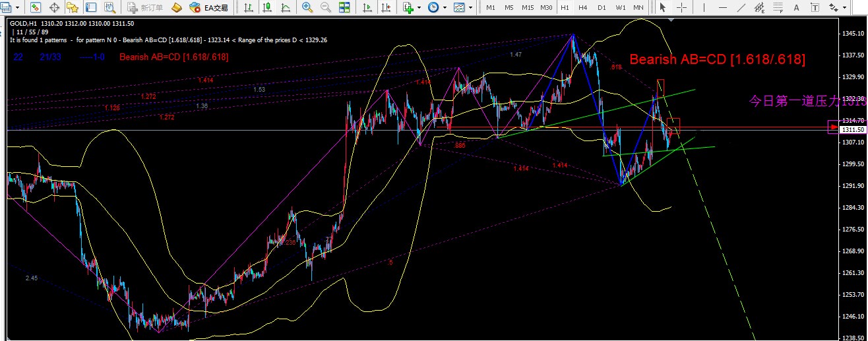The width and height of the screenshot is (868, 341).
Task: Switch to line chart display
Action: 284,8
